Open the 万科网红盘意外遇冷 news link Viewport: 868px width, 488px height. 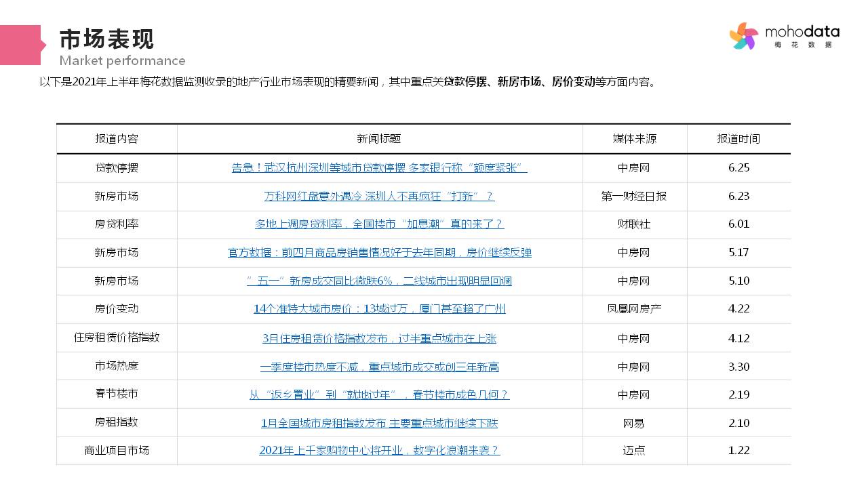[x=379, y=197]
